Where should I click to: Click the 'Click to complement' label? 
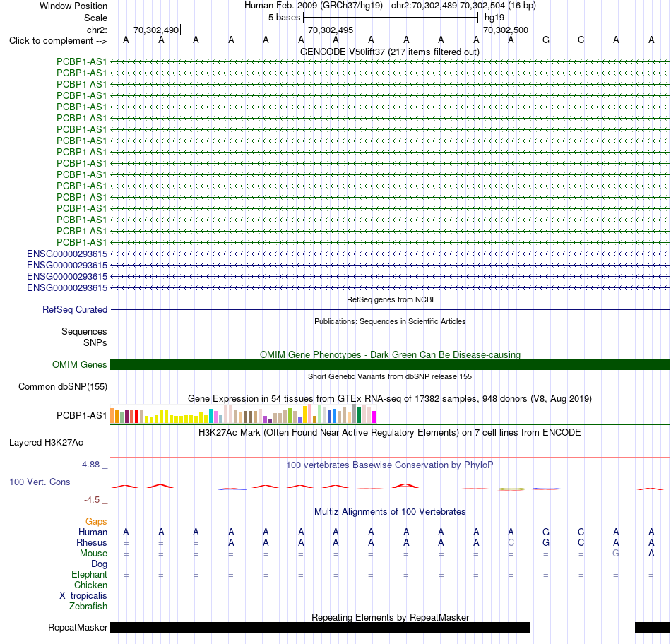coord(58,41)
